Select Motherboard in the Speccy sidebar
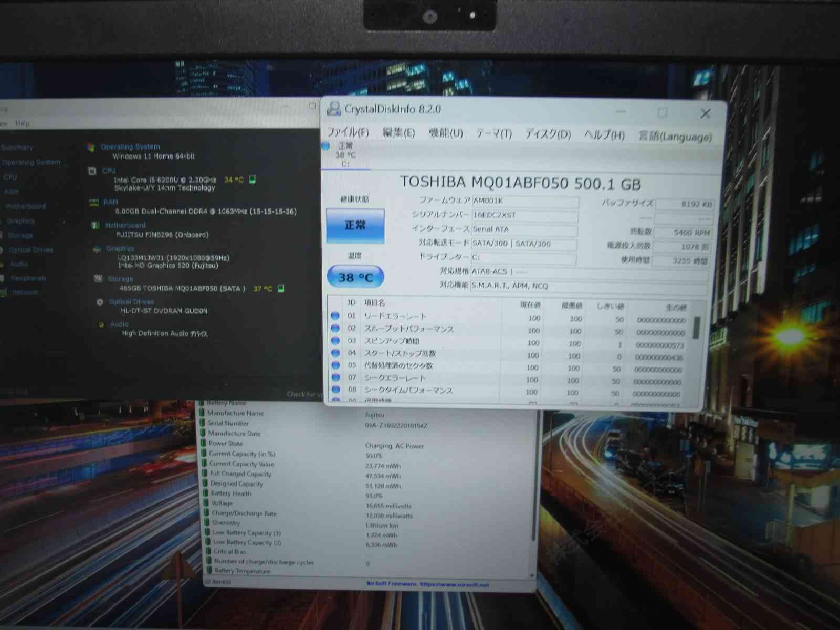 [26, 206]
